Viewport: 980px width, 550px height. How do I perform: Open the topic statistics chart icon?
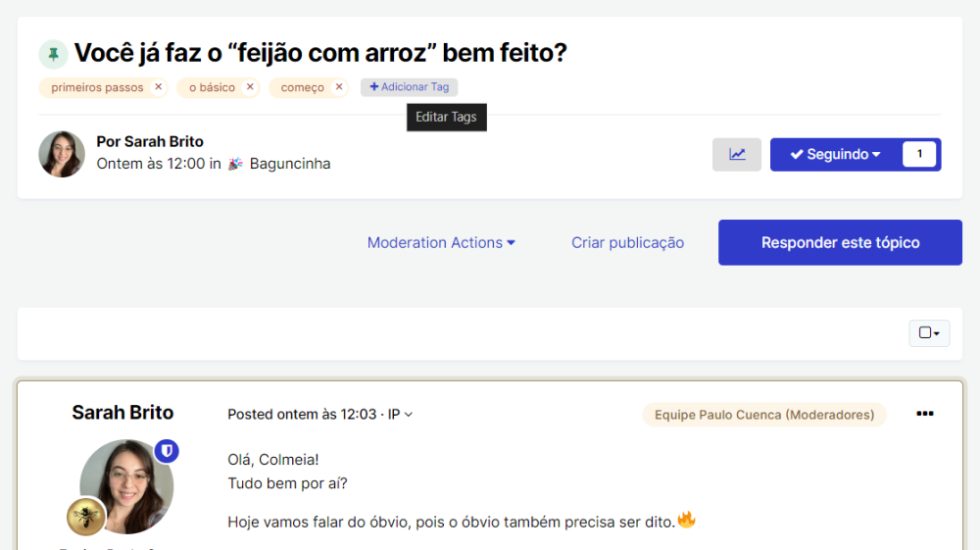coord(737,155)
